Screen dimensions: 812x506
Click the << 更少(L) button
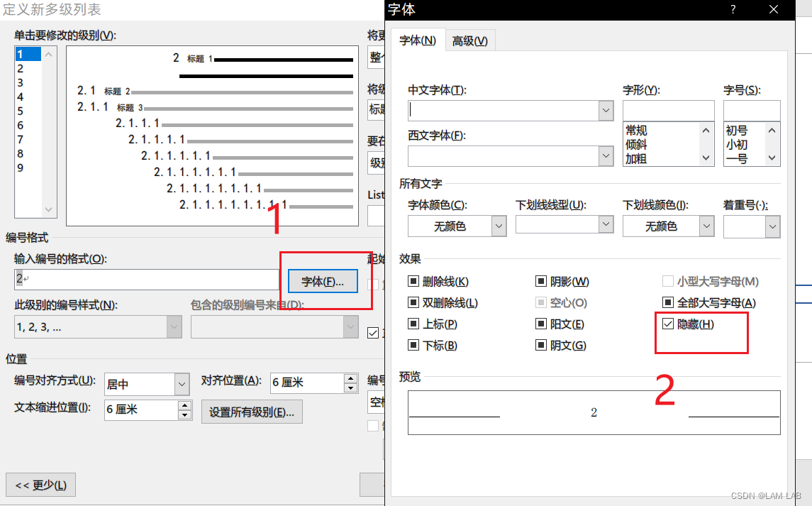(x=41, y=485)
